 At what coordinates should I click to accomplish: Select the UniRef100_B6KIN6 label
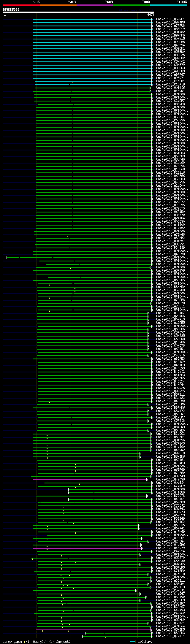[170, 457]
